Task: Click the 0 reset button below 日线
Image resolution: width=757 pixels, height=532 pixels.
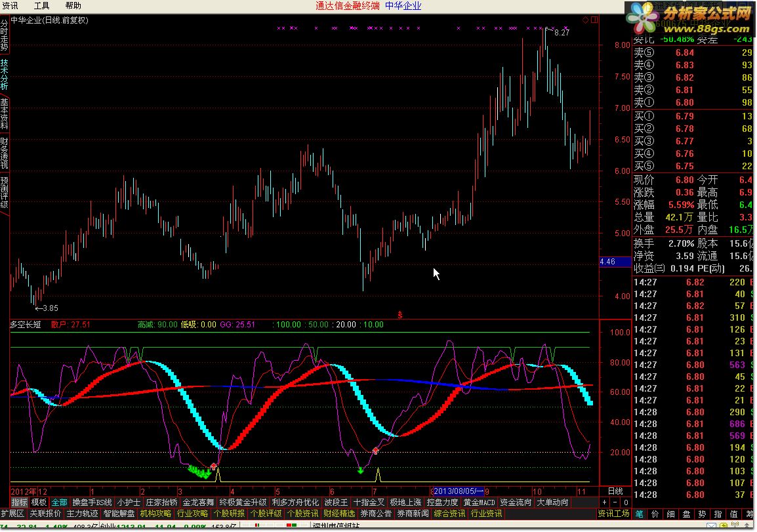Action: 626,502
